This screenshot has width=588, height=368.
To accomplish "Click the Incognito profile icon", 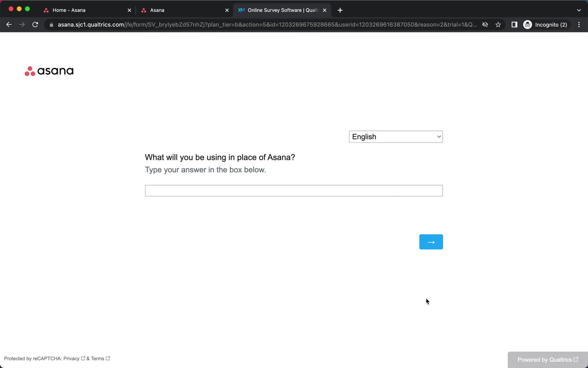I will 527,25.
